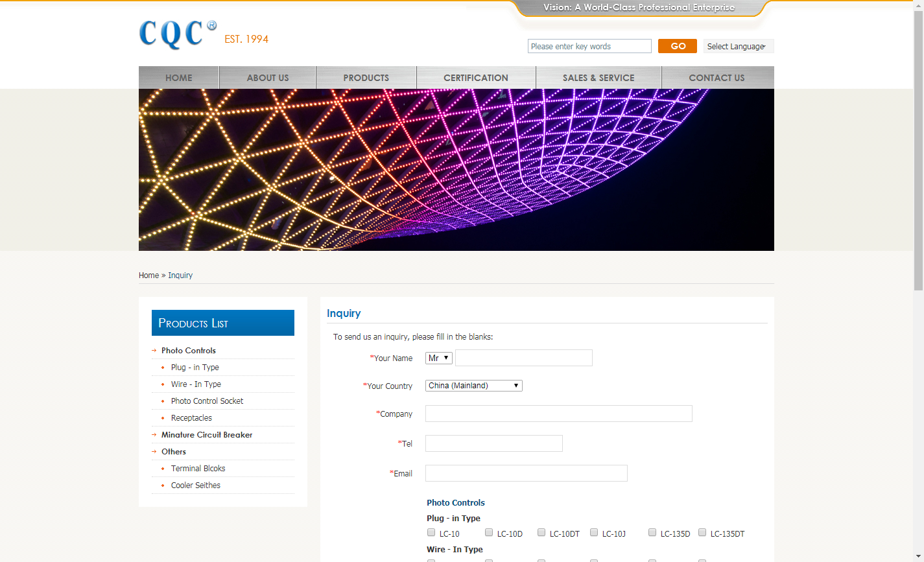Open the PRODUCTS navigation menu
Image resolution: width=924 pixels, height=562 pixels.
pos(366,78)
